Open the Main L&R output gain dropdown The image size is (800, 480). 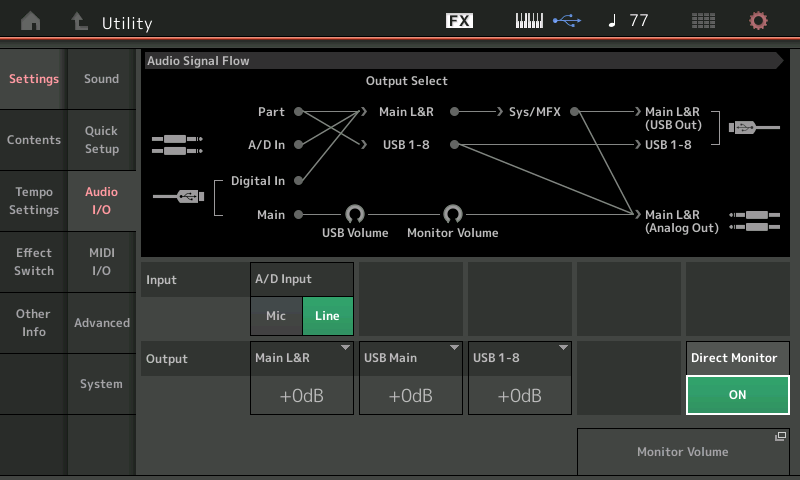(301, 378)
